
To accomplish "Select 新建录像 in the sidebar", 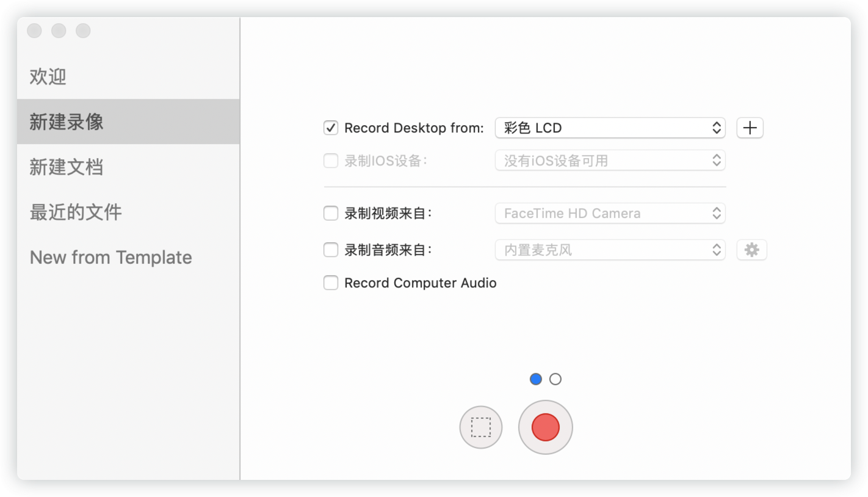I will coord(128,122).
